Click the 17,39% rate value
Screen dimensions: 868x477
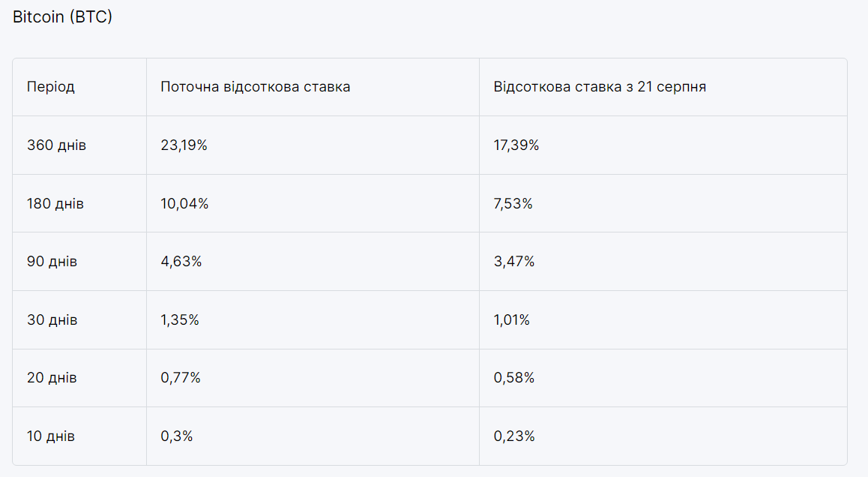click(x=516, y=145)
